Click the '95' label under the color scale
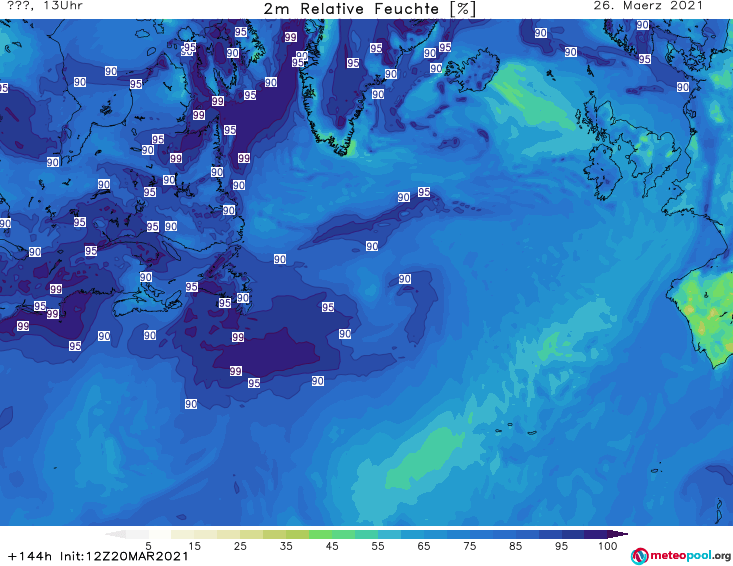Screen dimensions: 733x566 tap(561, 546)
